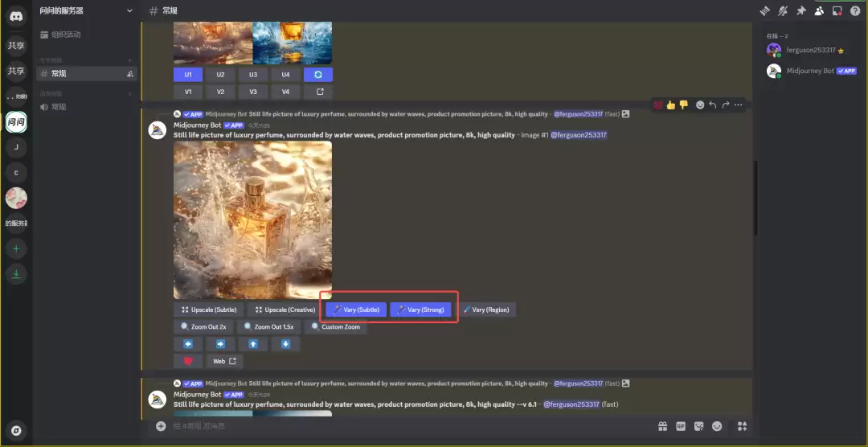Select the voice channel 常规

coord(59,107)
